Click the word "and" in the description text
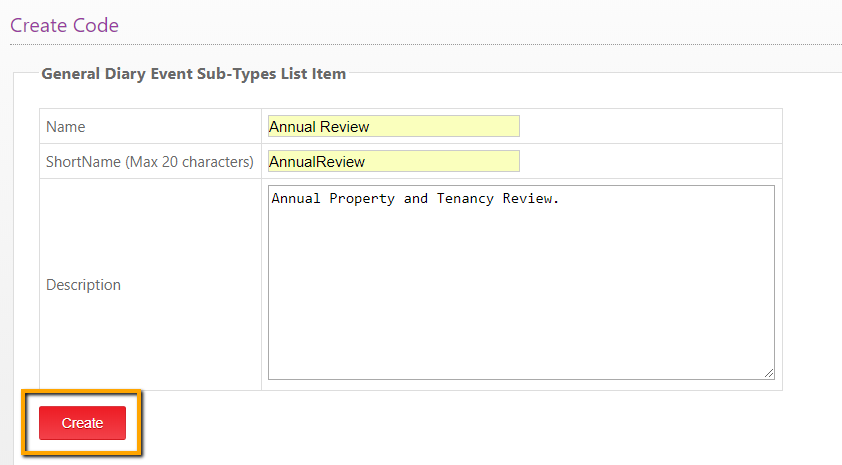 [x=416, y=198]
